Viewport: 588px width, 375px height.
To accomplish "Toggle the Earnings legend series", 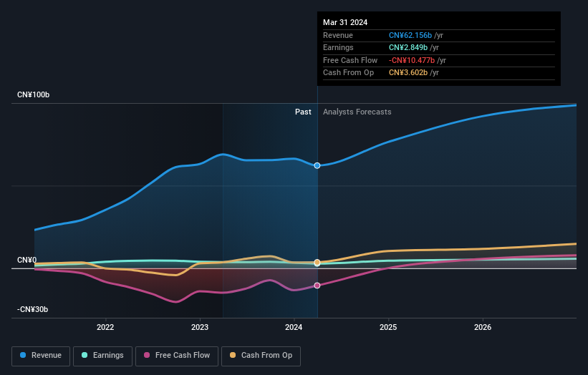I will pos(102,356).
